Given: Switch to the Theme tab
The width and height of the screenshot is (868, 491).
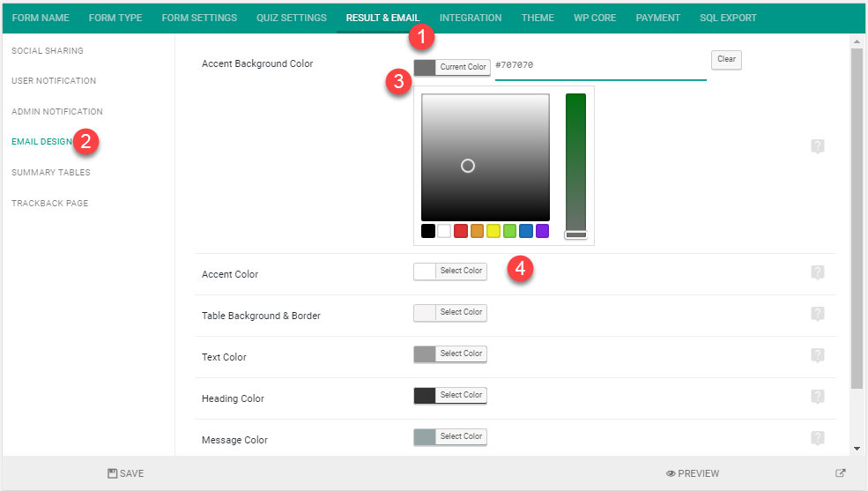Looking at the screenshot, I should click(x=538, y=18).
